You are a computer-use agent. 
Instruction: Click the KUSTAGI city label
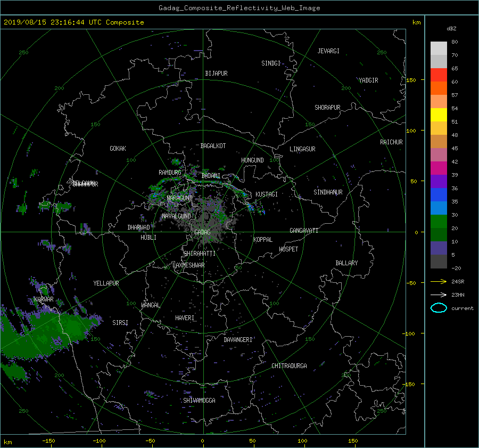point(267,194)
